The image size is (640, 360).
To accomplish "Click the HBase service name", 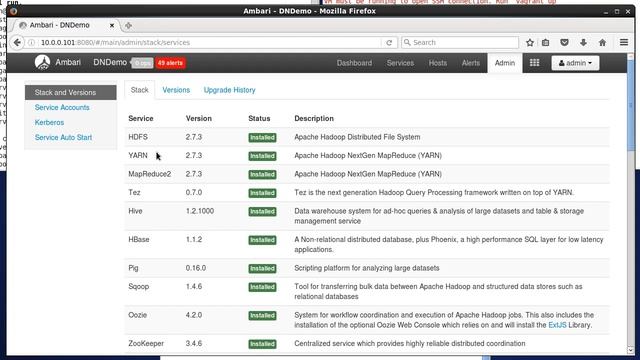I will (139, 239).
